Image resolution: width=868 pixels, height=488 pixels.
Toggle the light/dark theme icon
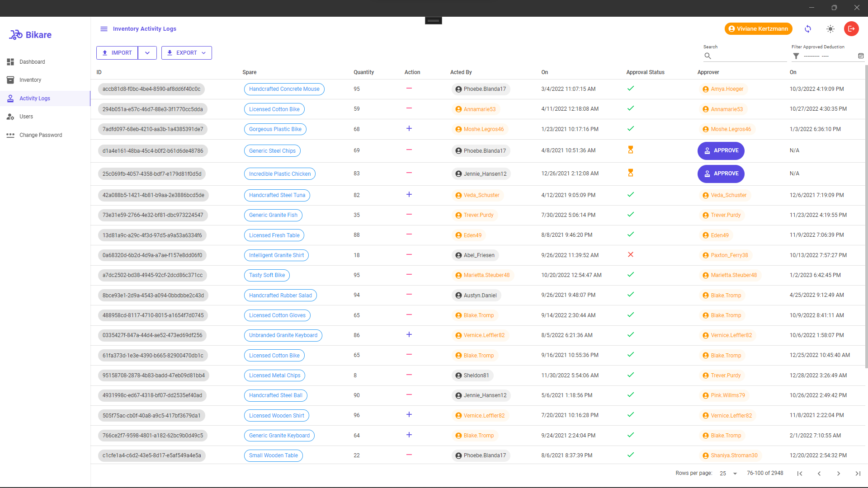tap(830, 29)
